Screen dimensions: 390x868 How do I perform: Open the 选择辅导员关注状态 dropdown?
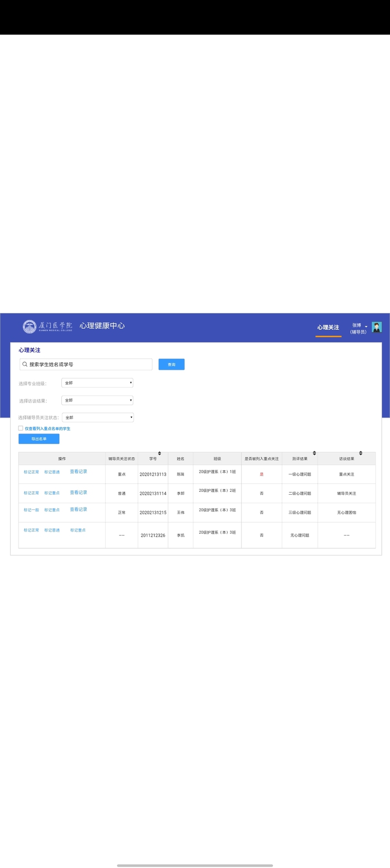[x=97, y=417]
